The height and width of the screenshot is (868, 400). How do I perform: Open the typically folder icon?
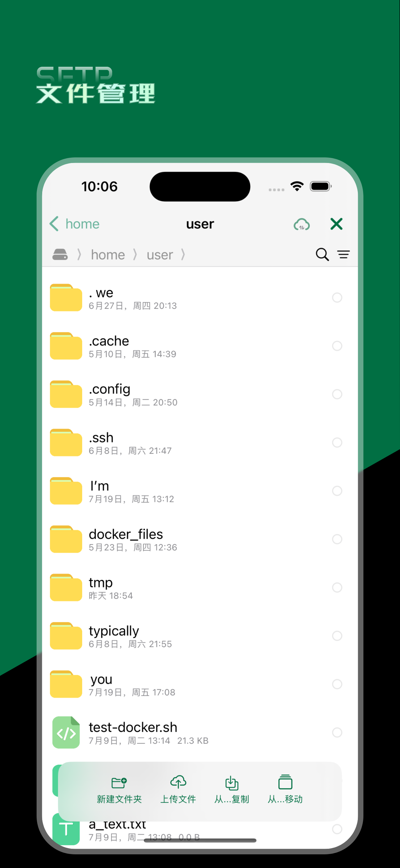(66, 635)
